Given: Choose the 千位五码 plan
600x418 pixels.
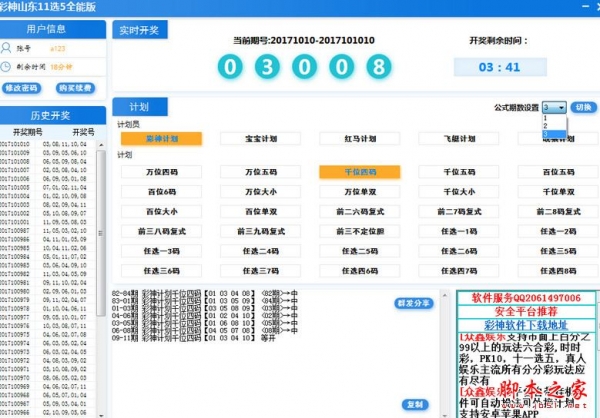Looking at the screenshot, I should tap(459, 172).
